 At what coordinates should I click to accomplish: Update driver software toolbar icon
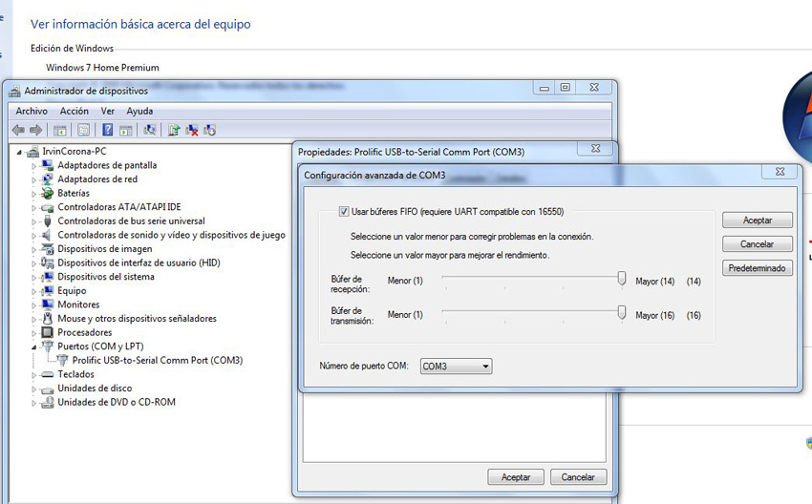pos(174,130)
